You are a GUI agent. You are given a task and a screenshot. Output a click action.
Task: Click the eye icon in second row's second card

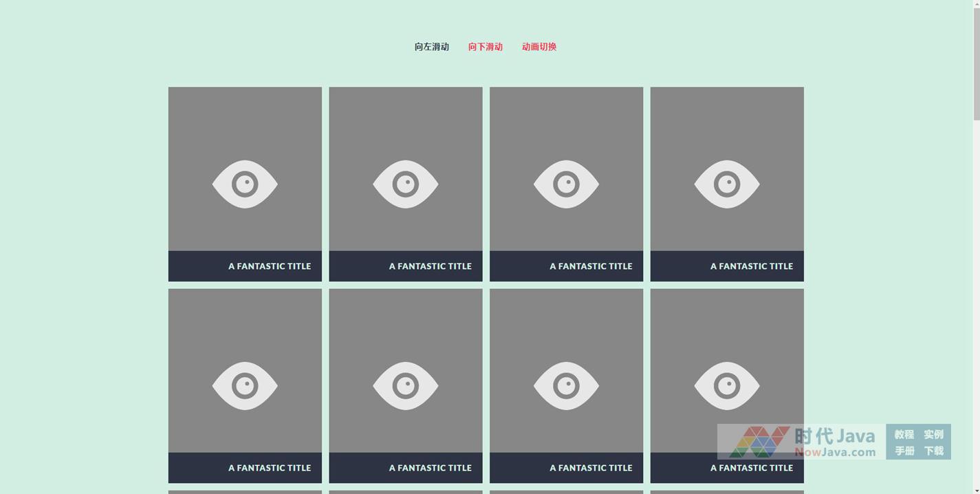(406, 386)
